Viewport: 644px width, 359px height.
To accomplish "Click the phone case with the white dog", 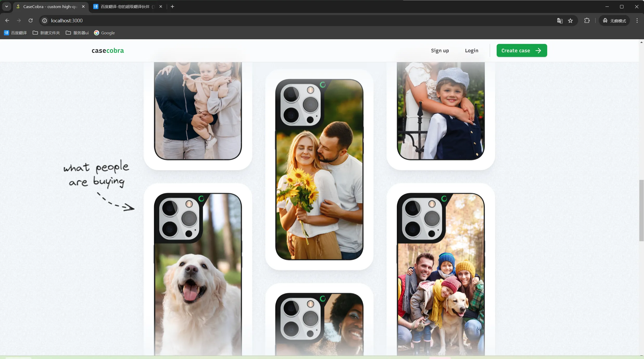I will (198, 274).
